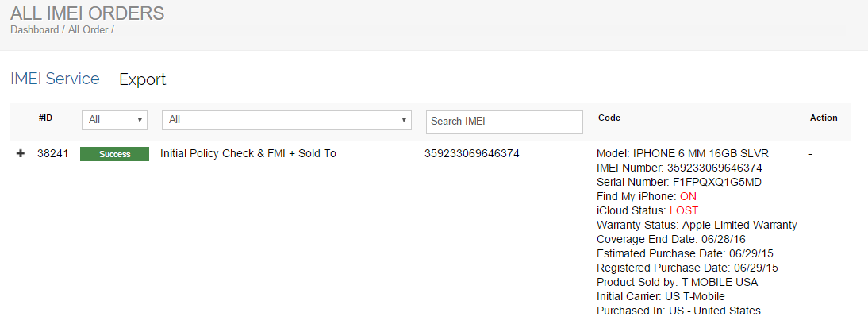Click the Action column header
This screenshot has height=324, width=868.
tap(823, 118)
